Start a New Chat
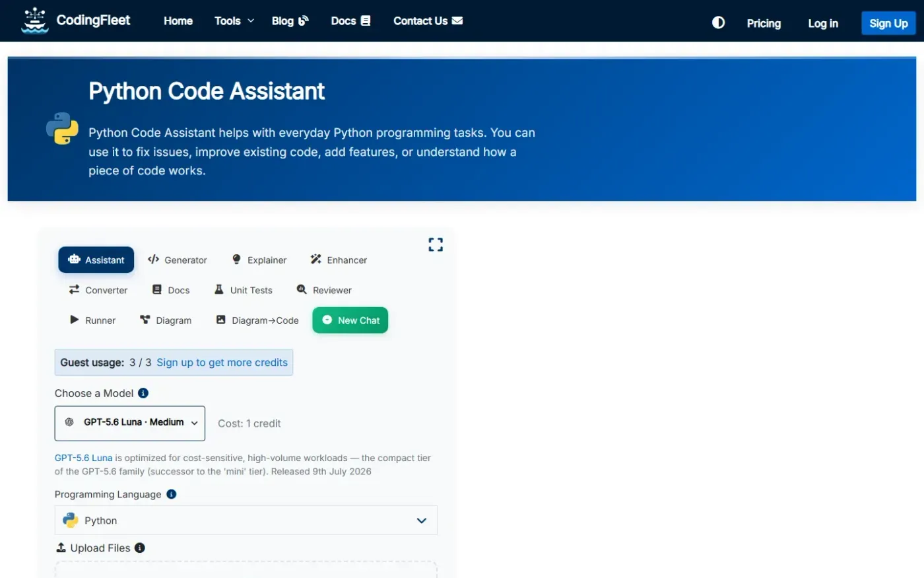 [350, 320]
